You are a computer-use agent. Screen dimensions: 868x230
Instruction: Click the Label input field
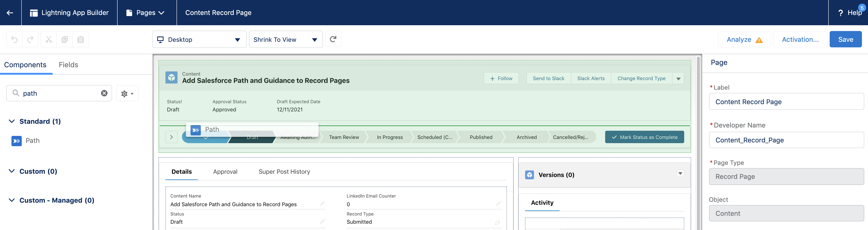(x=786, y=102)
